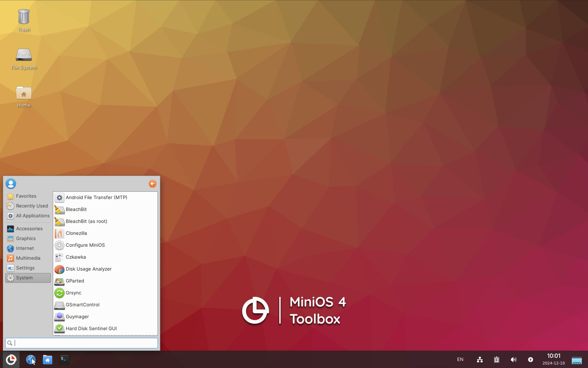This screenshot has width=588, height=368.
Task: Open Disk Usage Analyzer
Action: coord(105,269)
